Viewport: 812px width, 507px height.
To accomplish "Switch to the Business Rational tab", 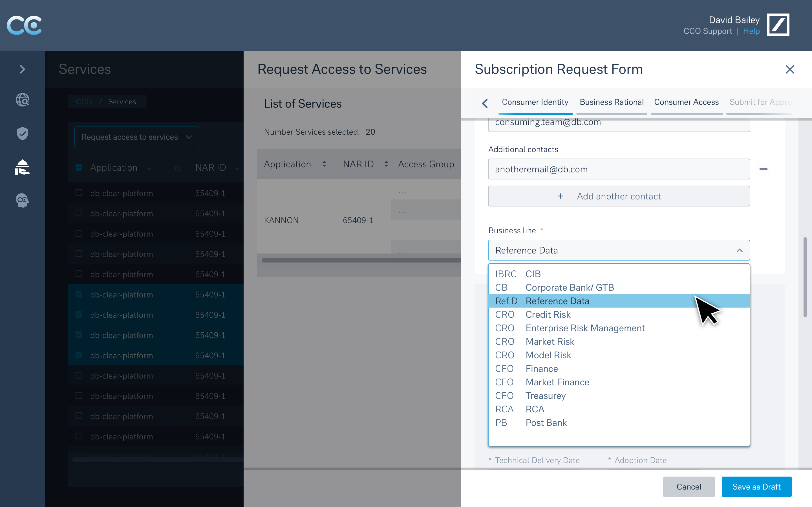I will [x=611, y=102].
